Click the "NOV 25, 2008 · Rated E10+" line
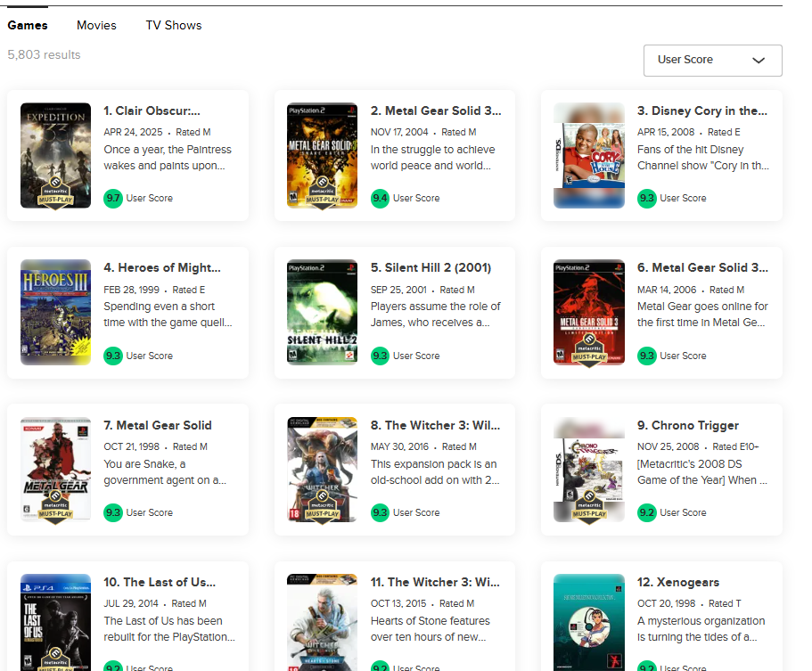812x671 pixels. coord(698,446)
